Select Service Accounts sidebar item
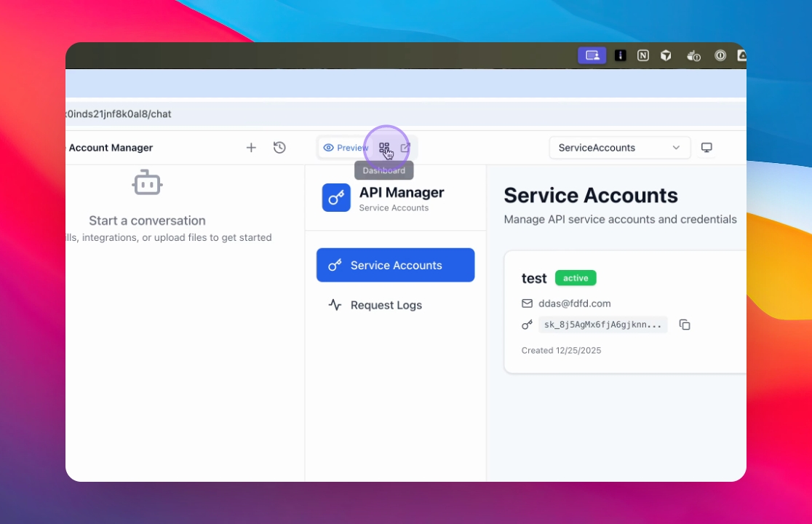 coord(396,265)
